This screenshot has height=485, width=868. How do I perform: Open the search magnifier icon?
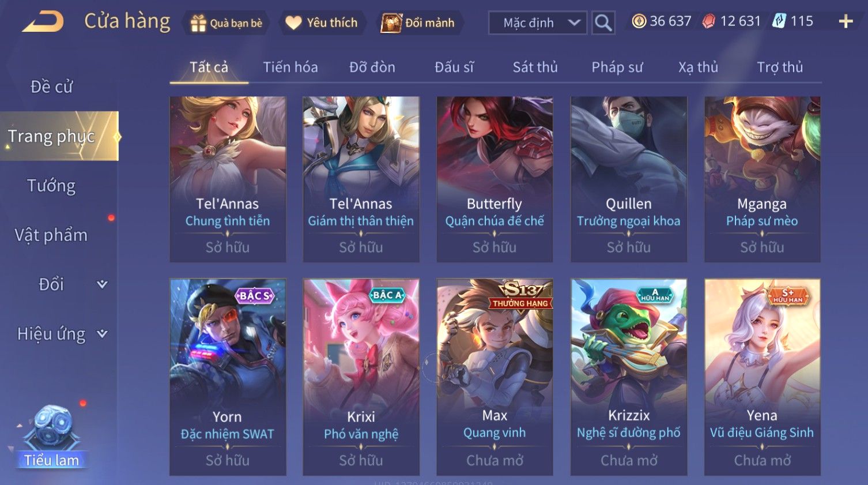[603, 23]
